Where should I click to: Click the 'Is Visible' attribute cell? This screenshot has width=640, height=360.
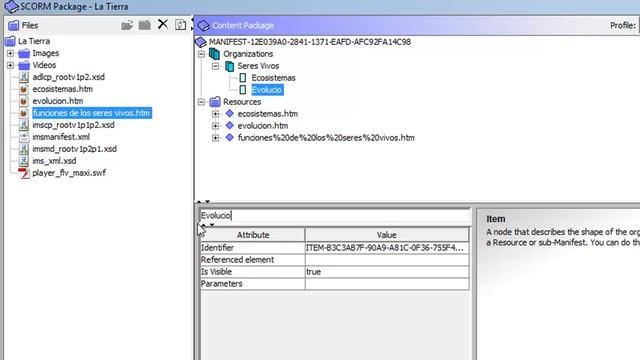[252, 272]
